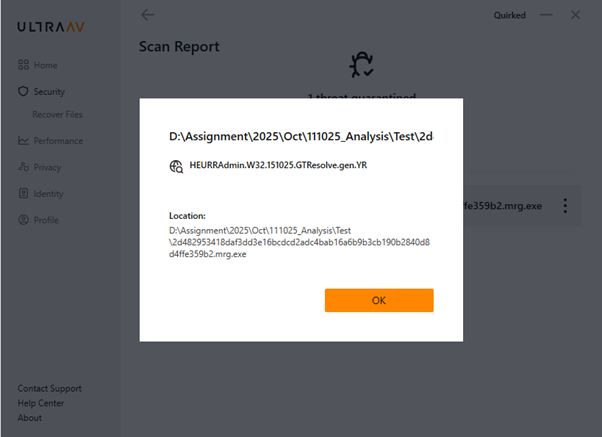Click the Quirked account label
This screenshot has height=437, width=602.
pos(510,15)
